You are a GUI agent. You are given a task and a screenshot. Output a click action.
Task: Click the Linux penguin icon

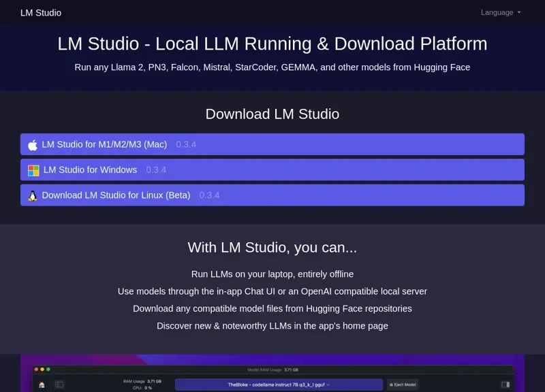click(33, 195)
